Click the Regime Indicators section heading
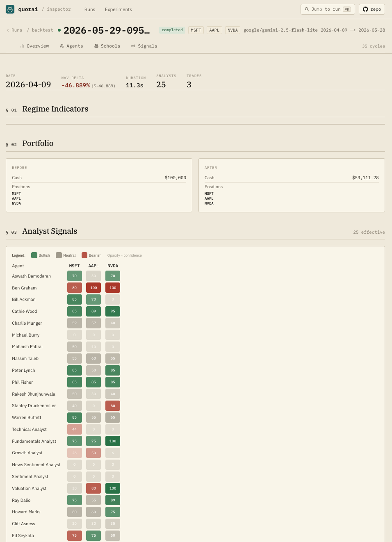Screen dimensions: 392x542 (55, 109)
